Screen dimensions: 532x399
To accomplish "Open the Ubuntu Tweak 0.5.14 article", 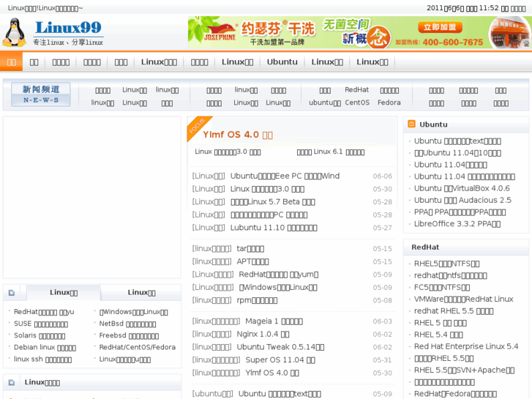I will [x=280, y=347].
